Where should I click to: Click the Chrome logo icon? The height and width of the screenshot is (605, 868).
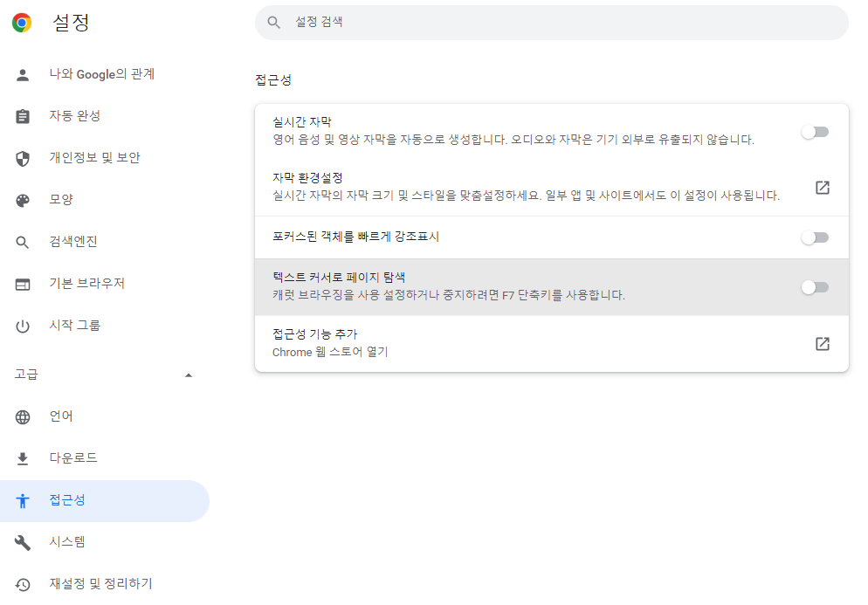point(22,23)
